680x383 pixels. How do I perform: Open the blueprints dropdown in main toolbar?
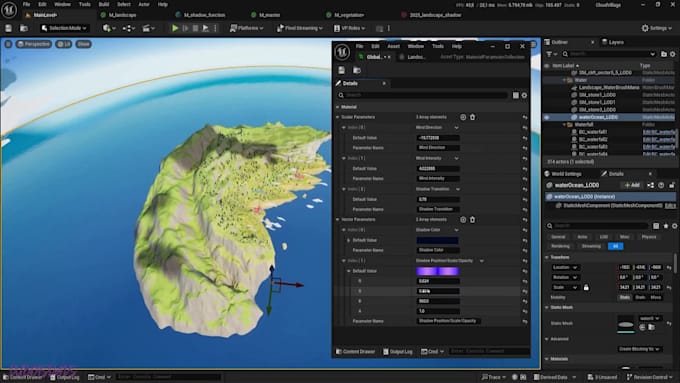pyautogui.click(x=129, y=28)
